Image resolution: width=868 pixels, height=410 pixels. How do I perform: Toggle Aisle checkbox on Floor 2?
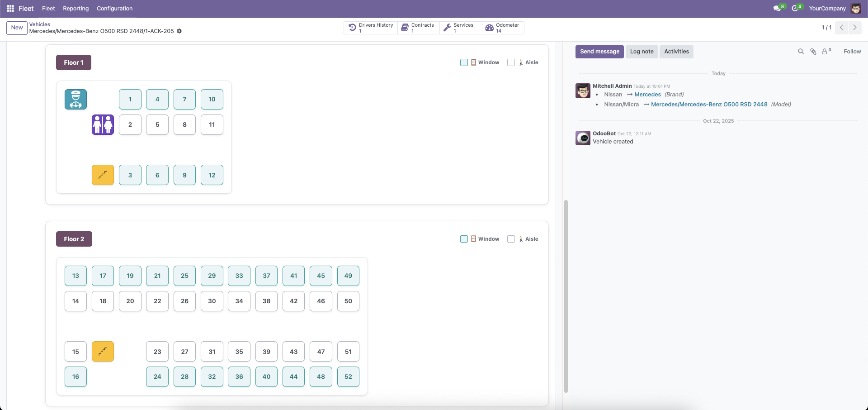[x=511, y=239]
